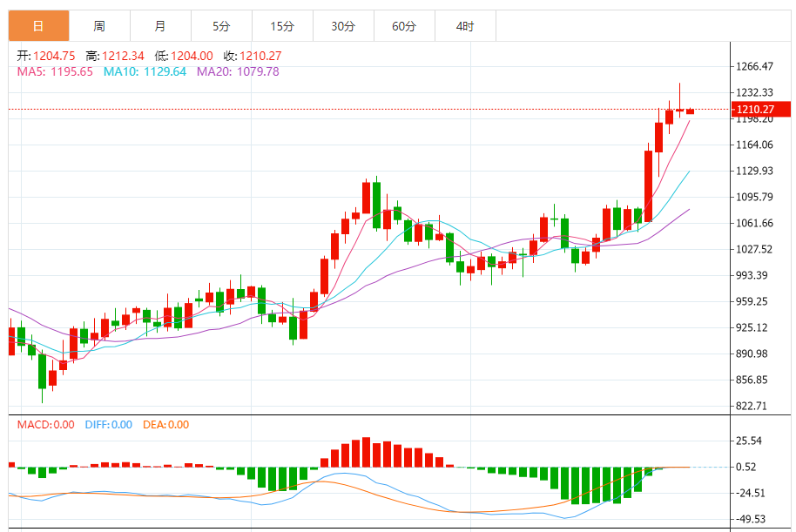Select the 日 daily chart tab
The image size is (796, 532).
point(38,26)
